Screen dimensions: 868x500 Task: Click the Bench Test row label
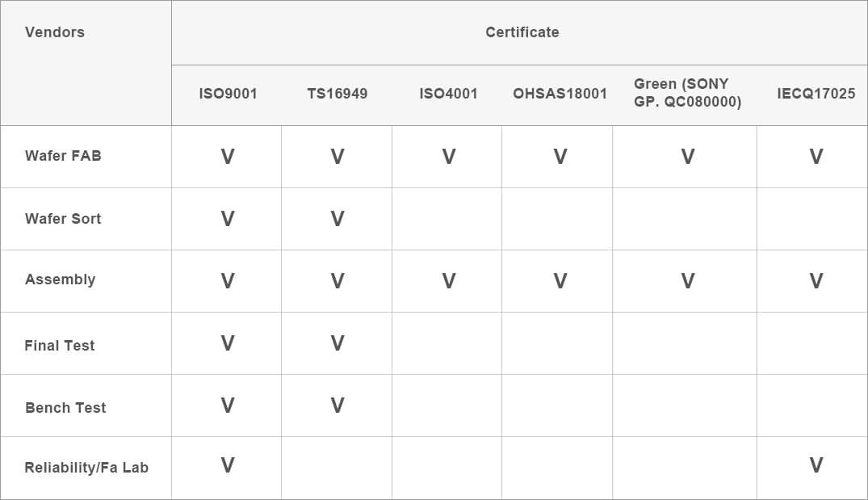[65, 408]
